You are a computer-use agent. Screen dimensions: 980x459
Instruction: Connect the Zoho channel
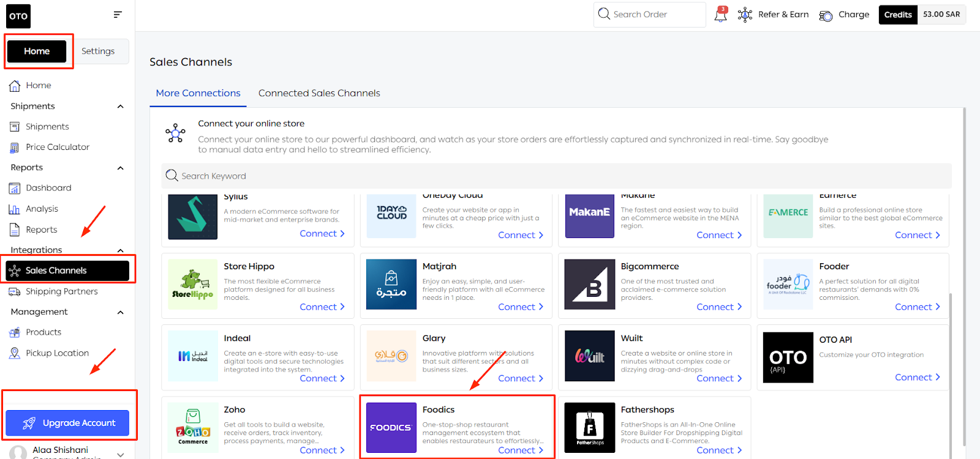[322, 450]
